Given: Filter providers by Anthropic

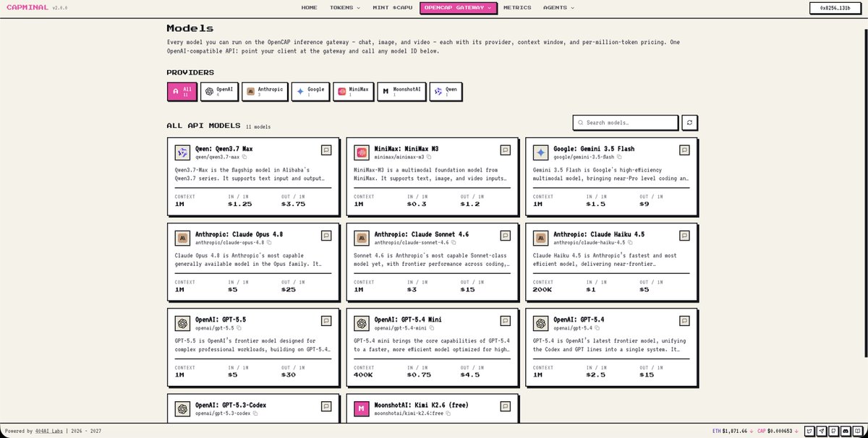Looking at the screenshot, I should click(x=265, y=92).
